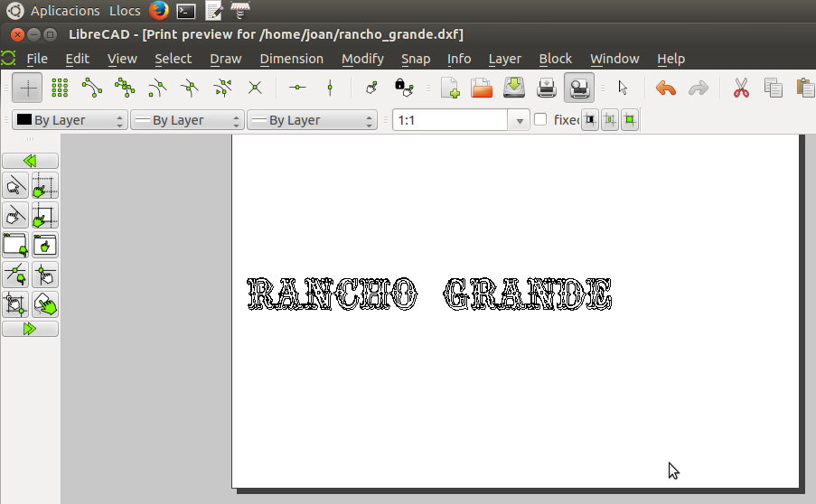Viewport: 816px width, 504px height.
Task: Click the scissors Cut icon
Action: coord(741,88)
